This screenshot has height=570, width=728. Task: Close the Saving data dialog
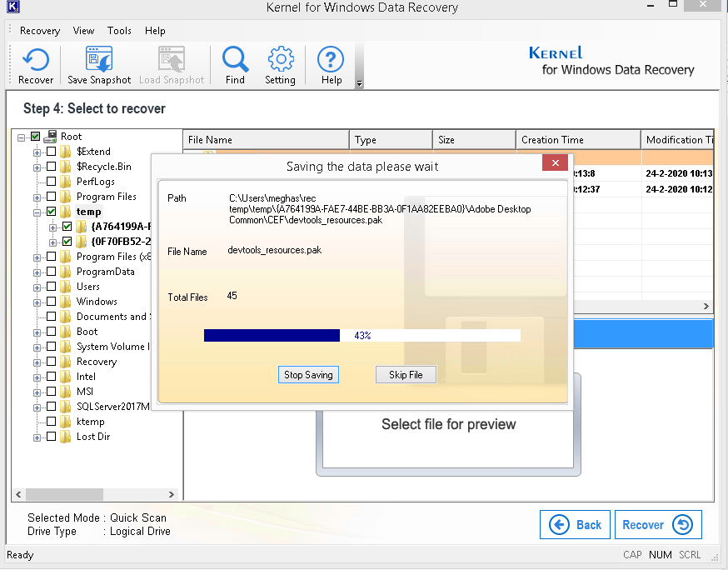click(555, 163)
